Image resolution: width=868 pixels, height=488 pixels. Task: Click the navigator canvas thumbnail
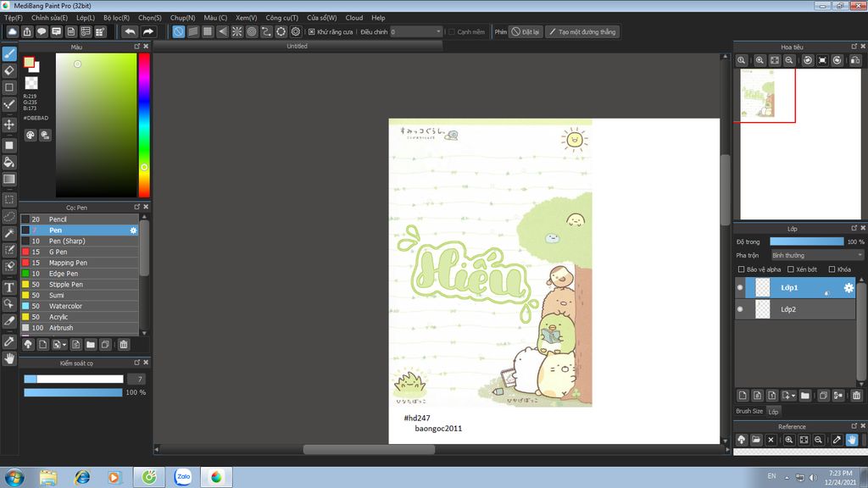tap(758, 93)
